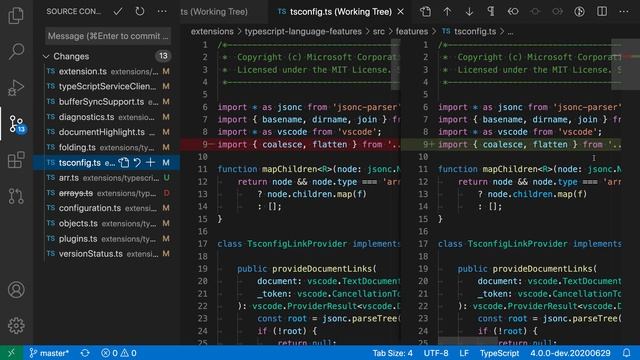Click breadcrumb 'features'
640x360 pixels.
(x=411, y=31)
